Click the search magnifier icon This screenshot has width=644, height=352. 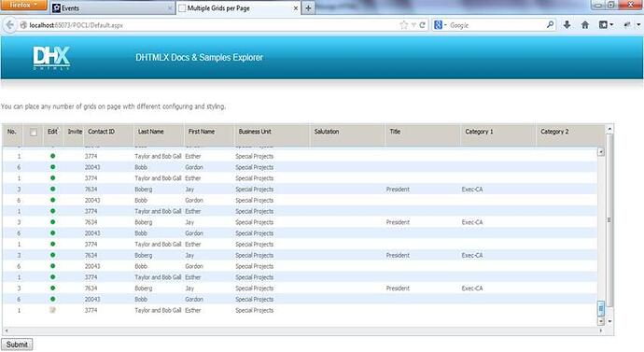(550, 25)
